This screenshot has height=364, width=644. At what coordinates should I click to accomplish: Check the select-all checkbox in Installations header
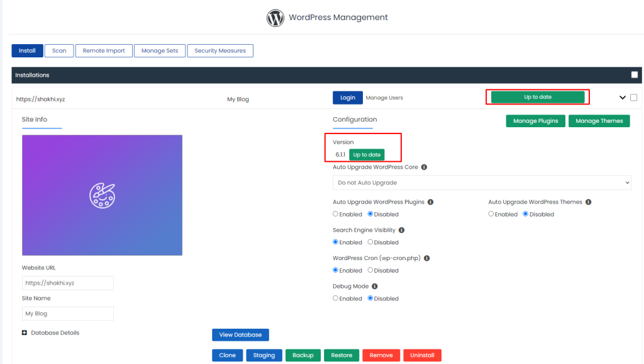634,75
